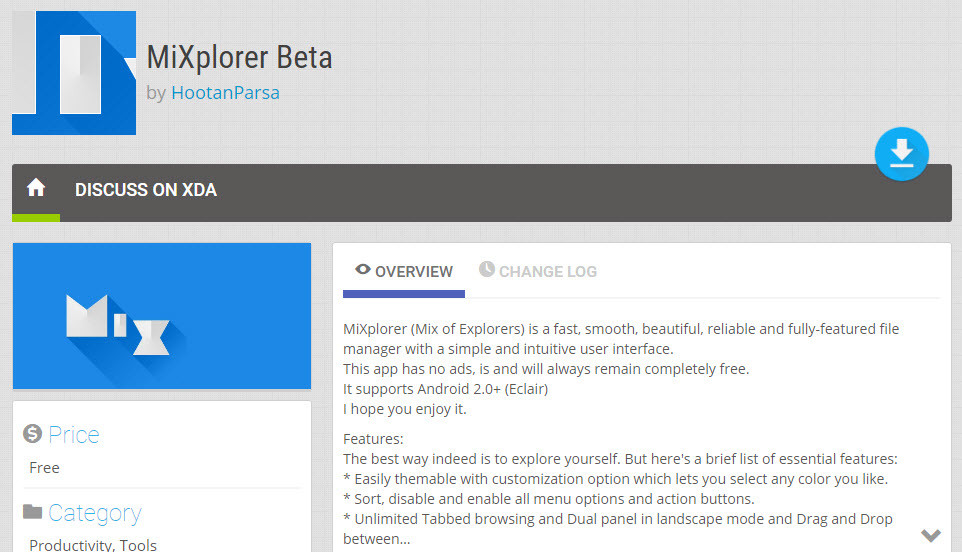Click the MiXplorer app logo icon
This screenshot has width=962, height=552.
coord(73,73)
